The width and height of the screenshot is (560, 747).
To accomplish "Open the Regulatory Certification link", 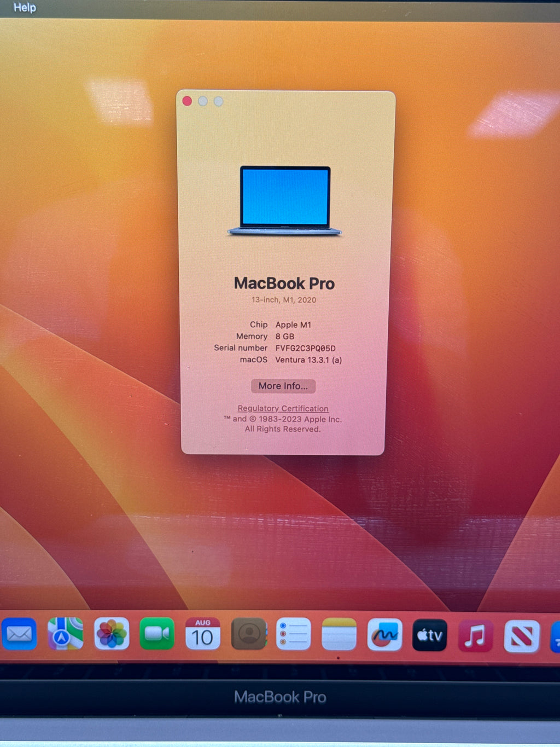I will click(283, 408).
